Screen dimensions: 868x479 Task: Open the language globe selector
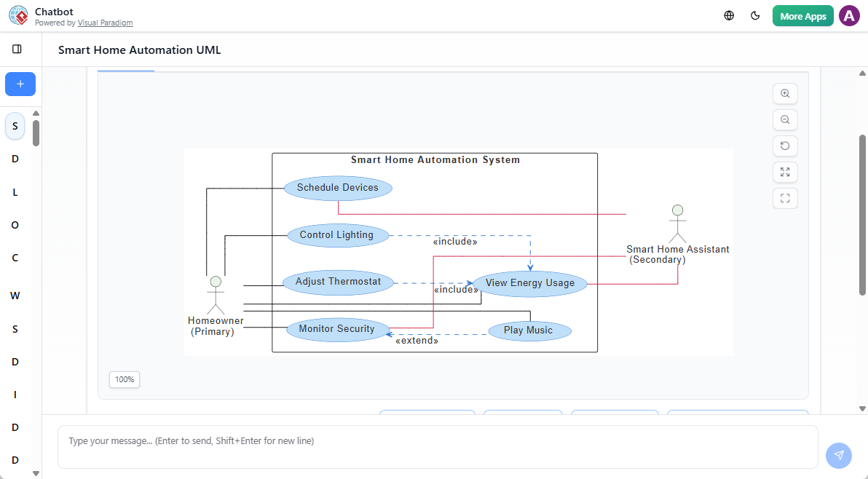pos(728,15)
